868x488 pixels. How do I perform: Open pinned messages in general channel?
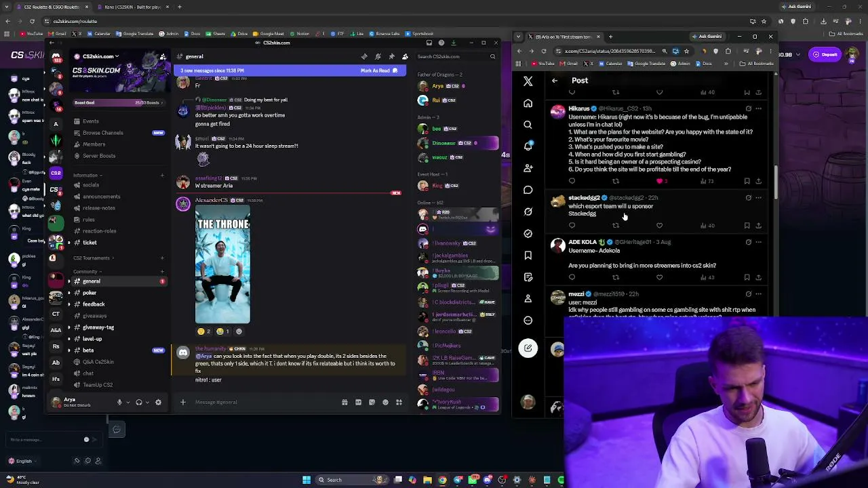point(391,56)
